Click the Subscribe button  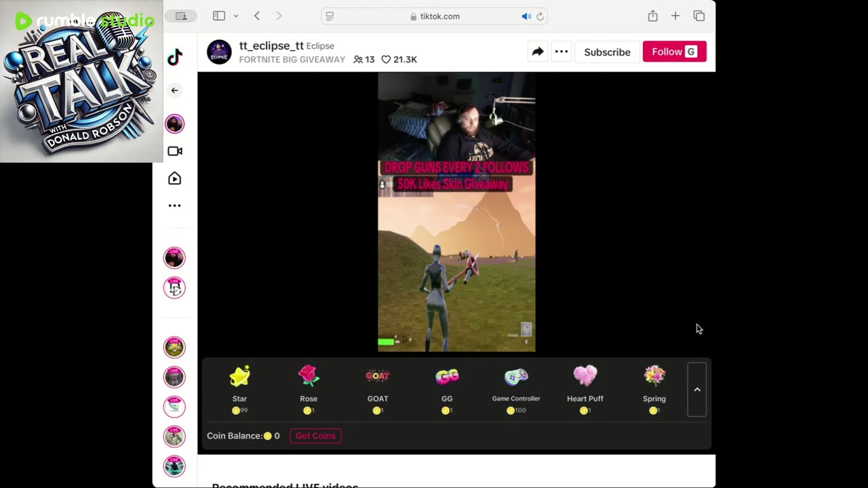pos(607,52)
